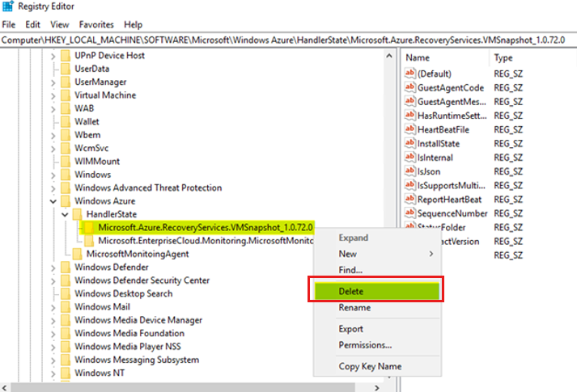Click the string icon beside ReportHeartBeat
This screenshot has width=577, height=392.
coord(410,199)
